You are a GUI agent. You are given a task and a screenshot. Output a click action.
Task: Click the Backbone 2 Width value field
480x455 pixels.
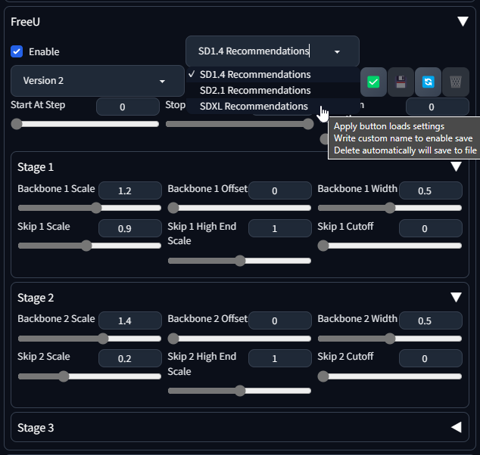[x=431, y=321]
